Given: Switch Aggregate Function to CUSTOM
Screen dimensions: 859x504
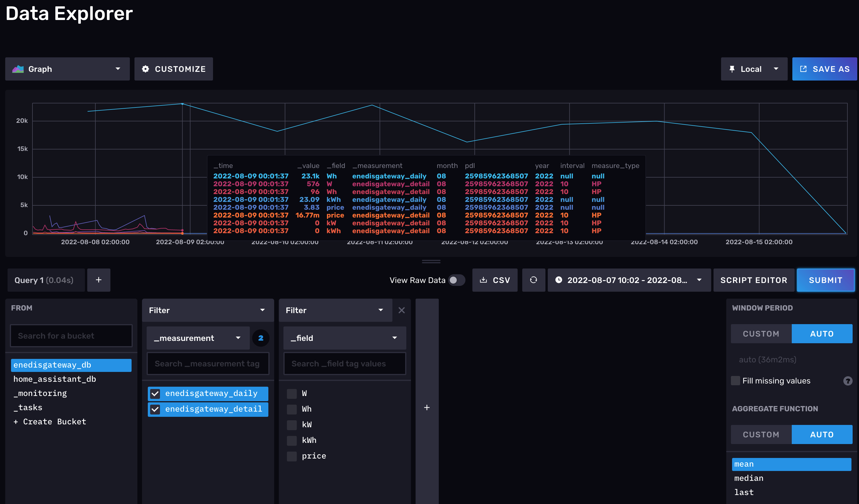Looking at the screenshot, I should pos(761,434).
